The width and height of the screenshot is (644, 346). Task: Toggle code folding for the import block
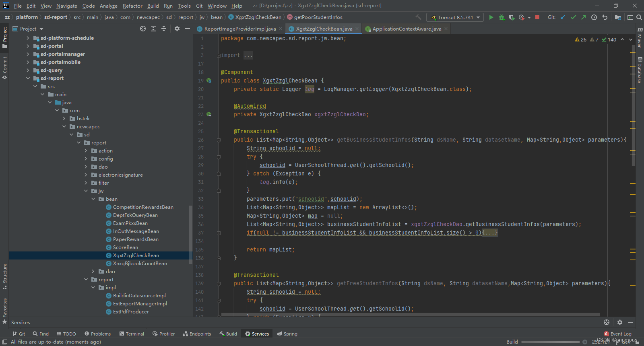[x=219, y=56]
